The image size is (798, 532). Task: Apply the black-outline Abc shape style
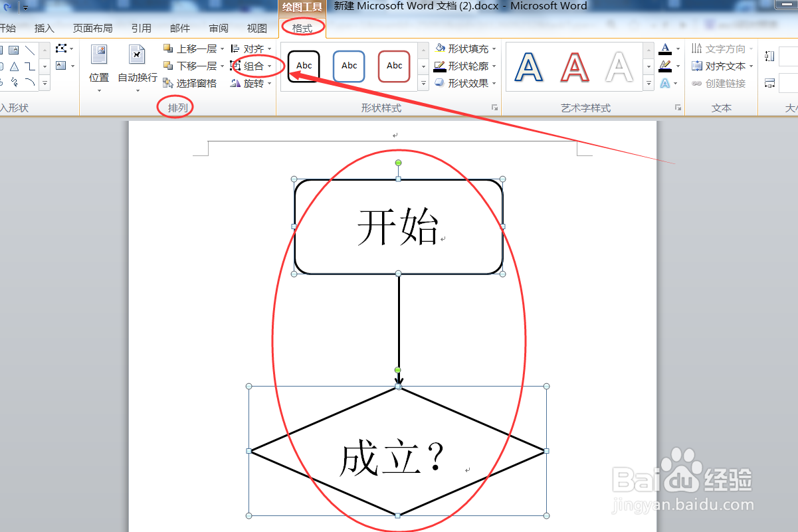coord(304,66)
